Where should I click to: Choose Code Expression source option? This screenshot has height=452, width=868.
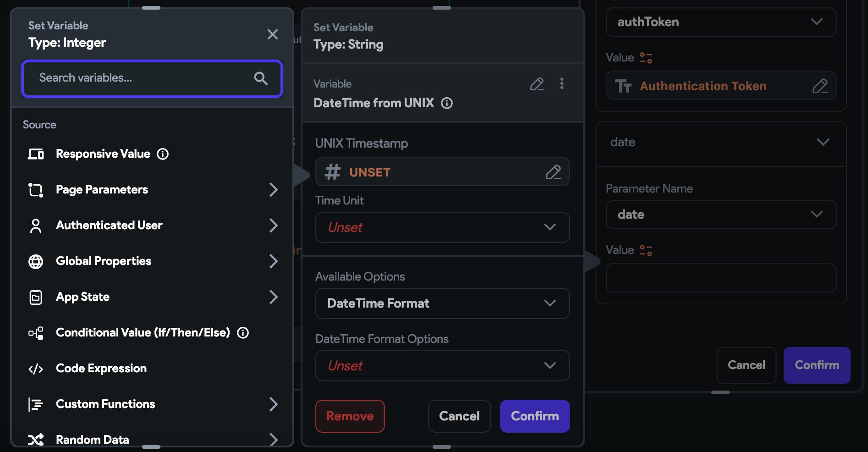pyautogui.click(x=101, y=369)
